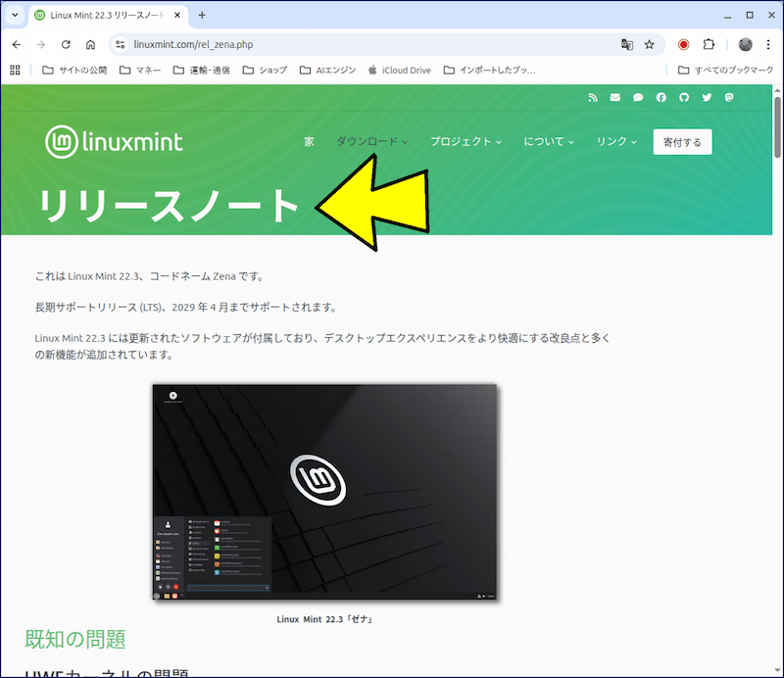Open the Linux Mint RSS feed icon
Viewport: 784px width, 678px height.
tap(593, 98)
